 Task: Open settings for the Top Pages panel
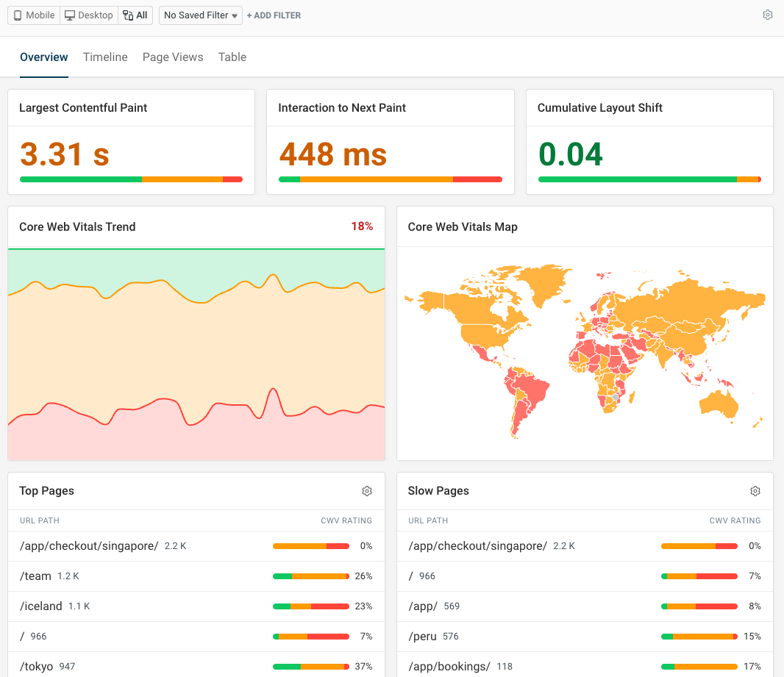pos(367,491)
